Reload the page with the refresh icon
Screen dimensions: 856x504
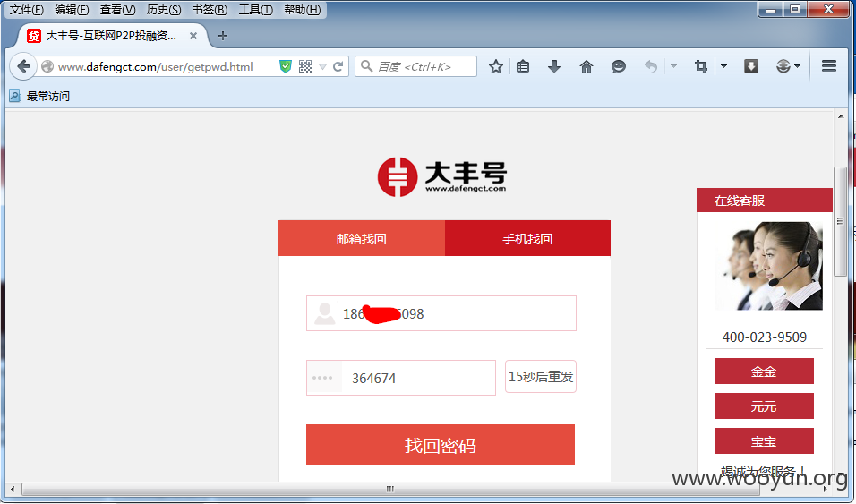338,66
